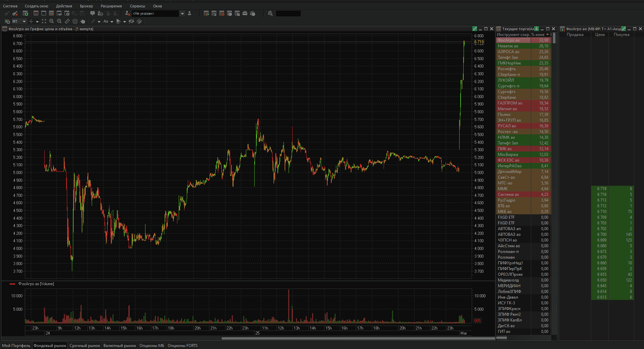Click the 6 719 current price label on chart axis

(x=479, y=42)
